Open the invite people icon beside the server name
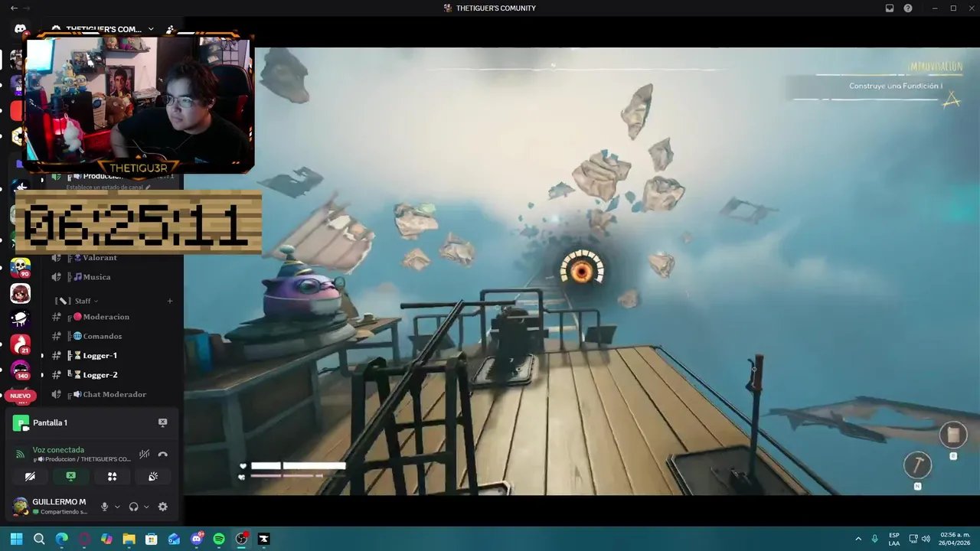 tap(170, 29)
